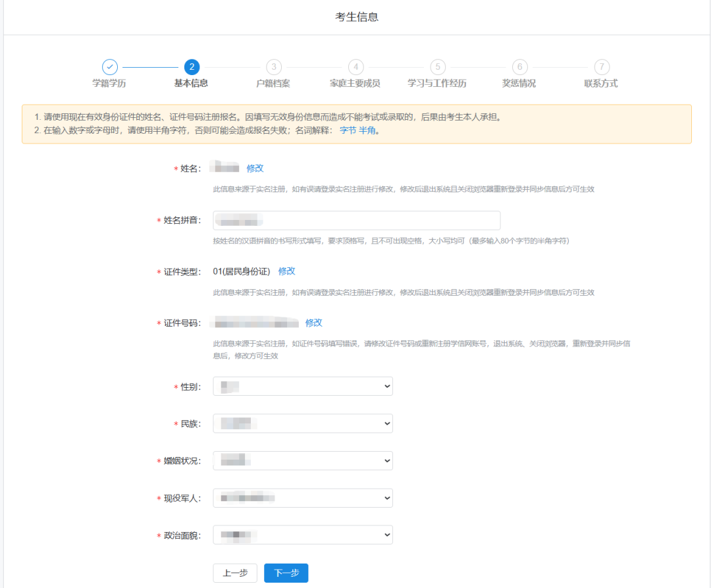Image resolution: width=711 pixels, height=588 pixels.
Task: Click the 学籍学历 step label
Action: click(109, 84)
